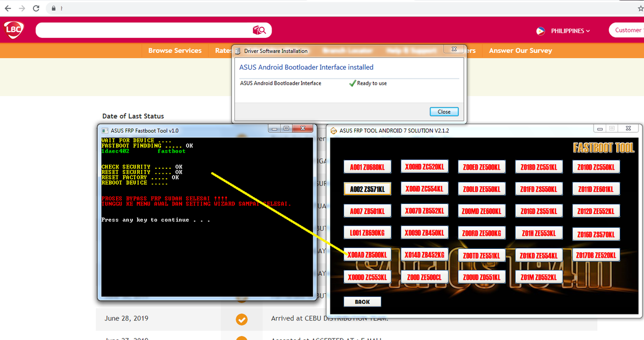Select the Z012D ZE552KL model button
Screen dimensions: 644x340
pos(596,211)
